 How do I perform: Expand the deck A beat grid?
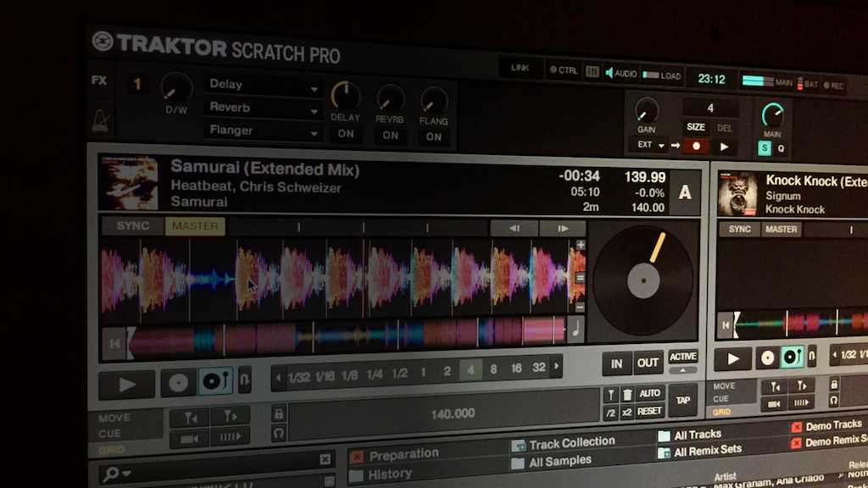click(230, 437)
